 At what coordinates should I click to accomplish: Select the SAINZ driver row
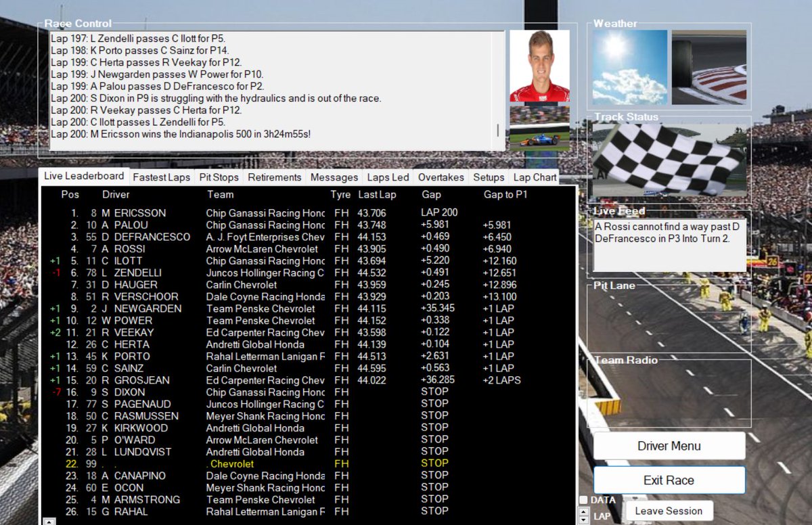pos(308,369)
